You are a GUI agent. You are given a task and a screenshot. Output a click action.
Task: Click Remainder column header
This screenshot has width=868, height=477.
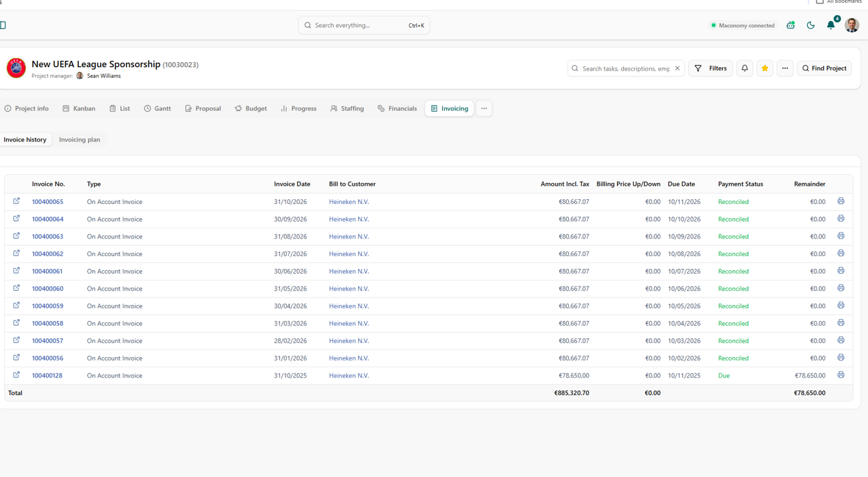coord(810,184)
